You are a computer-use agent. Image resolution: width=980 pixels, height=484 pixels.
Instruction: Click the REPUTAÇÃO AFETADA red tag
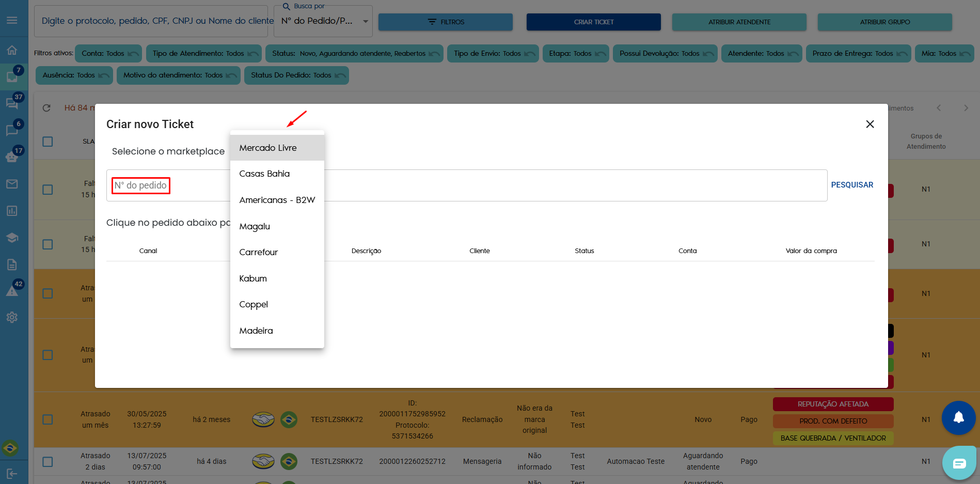[833, 404]
